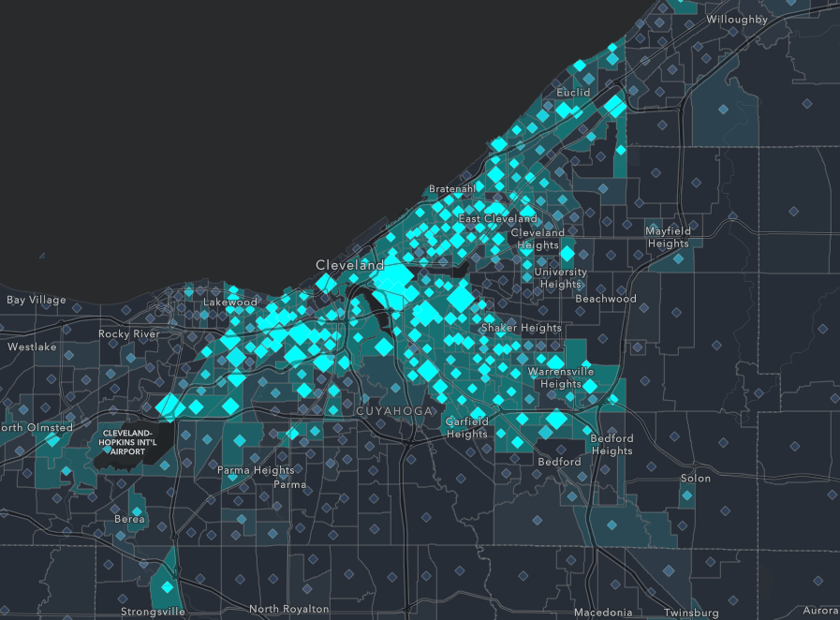Click the Warrensville Heights label
Screen dimensions: 840x620
tap(560, 377)
